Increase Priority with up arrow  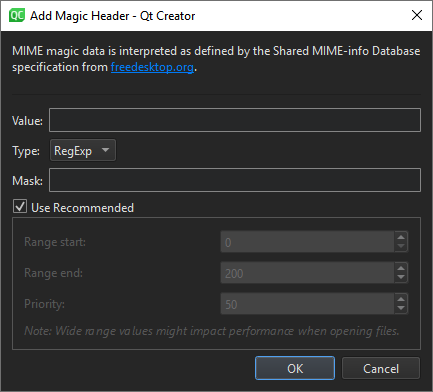[401, 299]
